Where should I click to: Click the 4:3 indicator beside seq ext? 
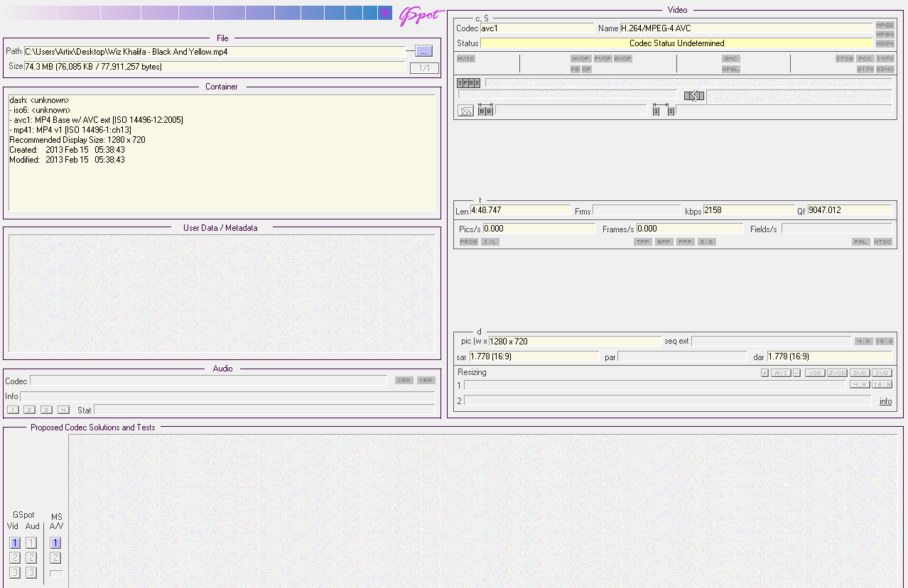(x=863, y=341)
